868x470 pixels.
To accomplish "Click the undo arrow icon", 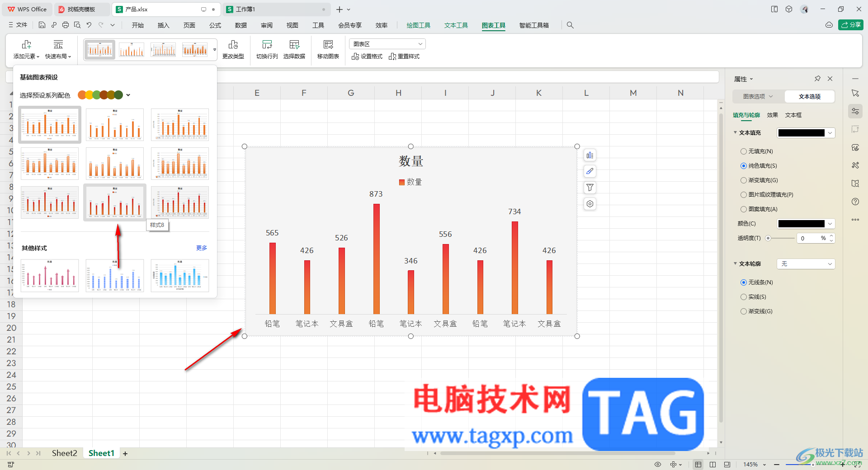I will [x=89, y=25].
